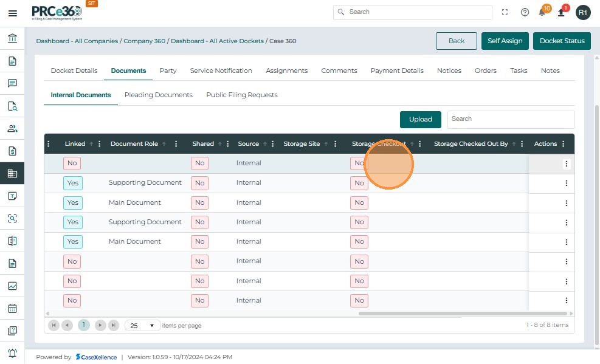Click the people icon in sidebar

(12, 128)
